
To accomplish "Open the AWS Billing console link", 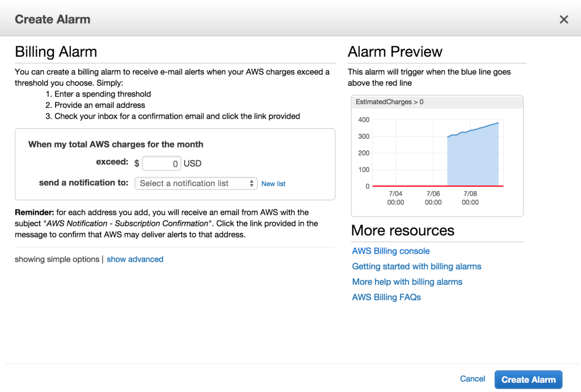I will tap(391, 251).
